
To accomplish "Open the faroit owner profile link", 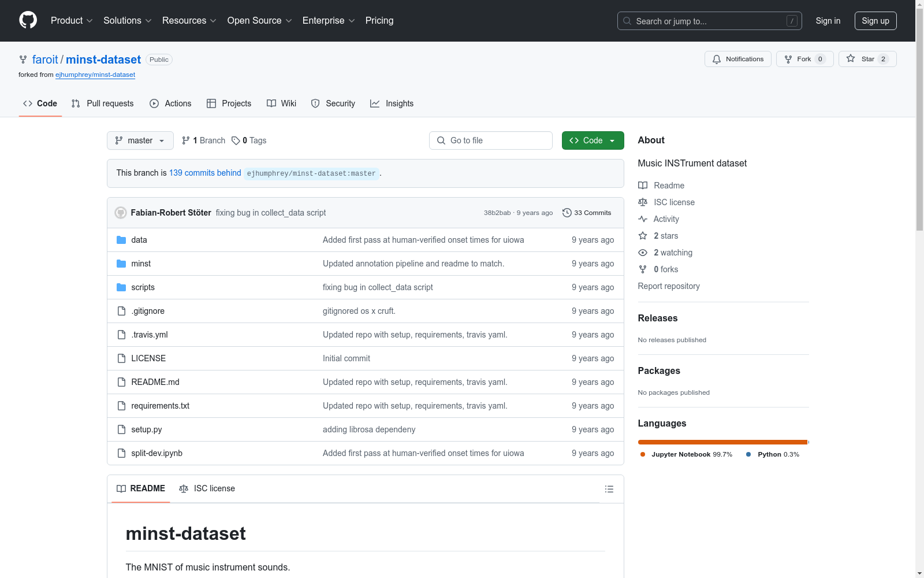I will point(45,60).
